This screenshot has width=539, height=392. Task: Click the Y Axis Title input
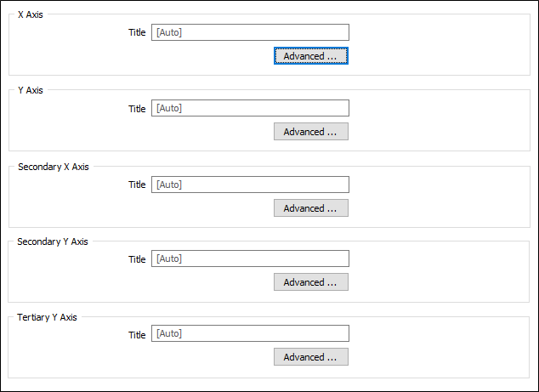[x=250, y=108]
